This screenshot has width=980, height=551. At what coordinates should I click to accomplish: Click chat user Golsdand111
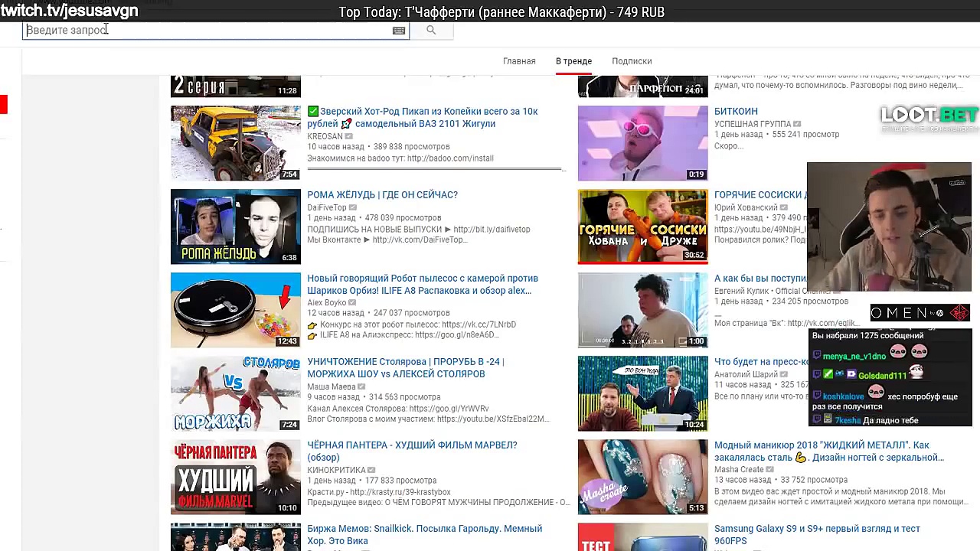coord(882,376)
